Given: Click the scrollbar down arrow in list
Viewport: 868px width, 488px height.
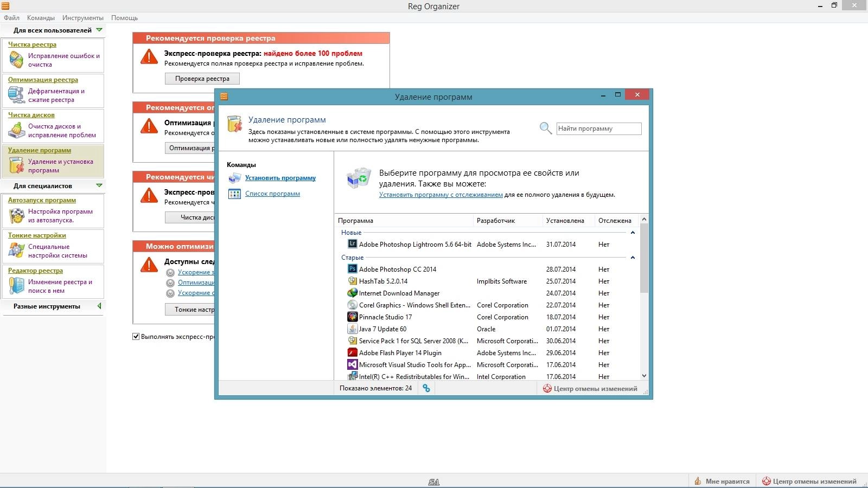Looking at the screenshot, I should [x=644, y=375].
